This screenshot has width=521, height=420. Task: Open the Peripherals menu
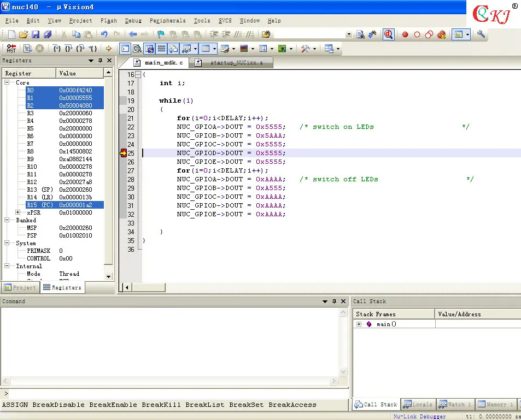click(x=167, y=21)
